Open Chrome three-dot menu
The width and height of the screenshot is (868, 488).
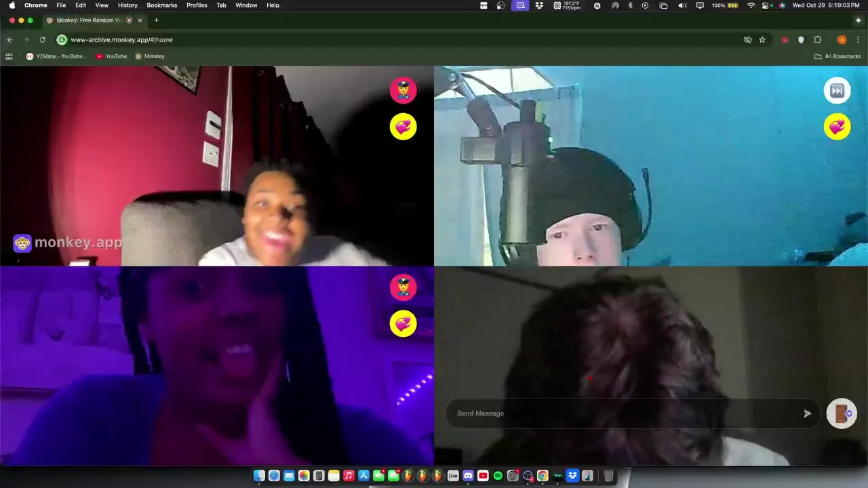pos(858,40)
